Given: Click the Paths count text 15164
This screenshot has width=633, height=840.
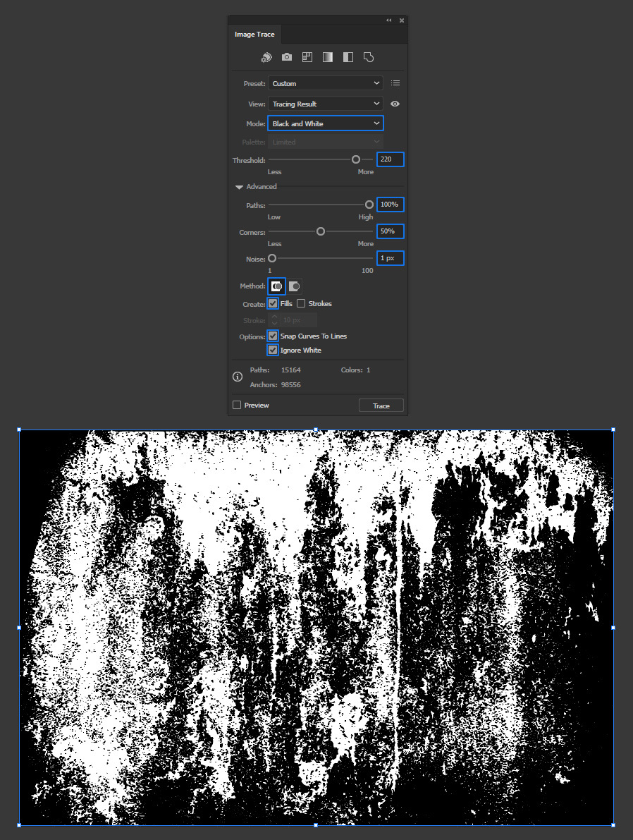Looking at the screenshot, I should pos(291,370).
